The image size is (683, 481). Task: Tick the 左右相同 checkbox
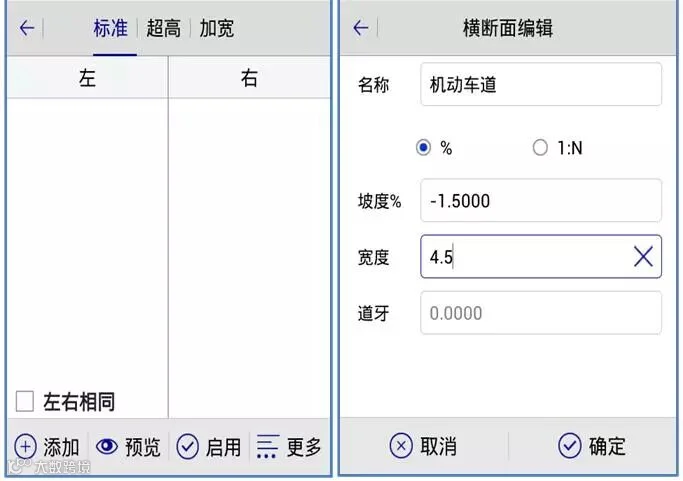tap(24, 401)
